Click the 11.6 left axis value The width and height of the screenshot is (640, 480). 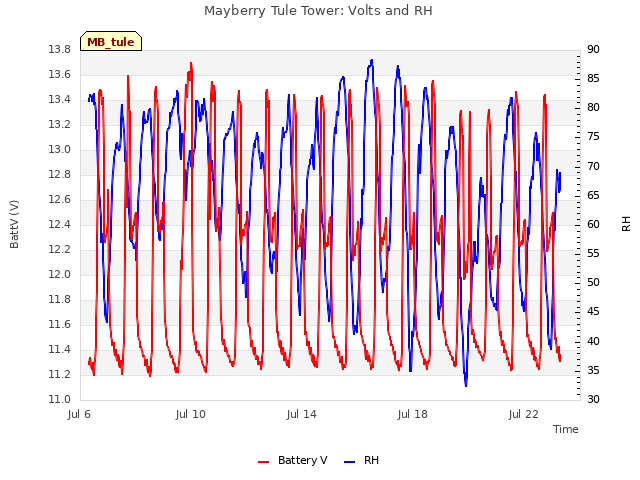[x=60, y=324]
